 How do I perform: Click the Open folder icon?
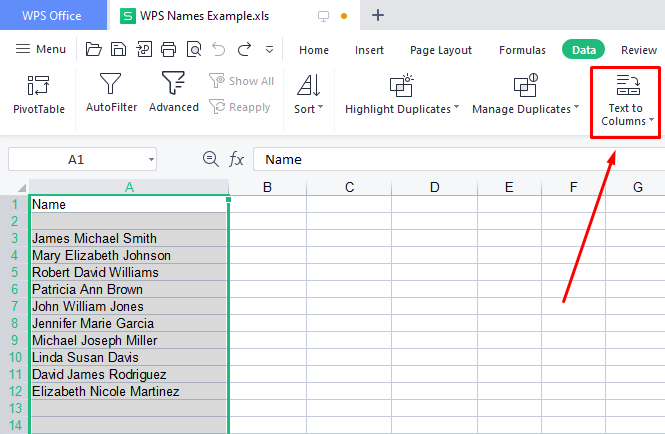93,49
